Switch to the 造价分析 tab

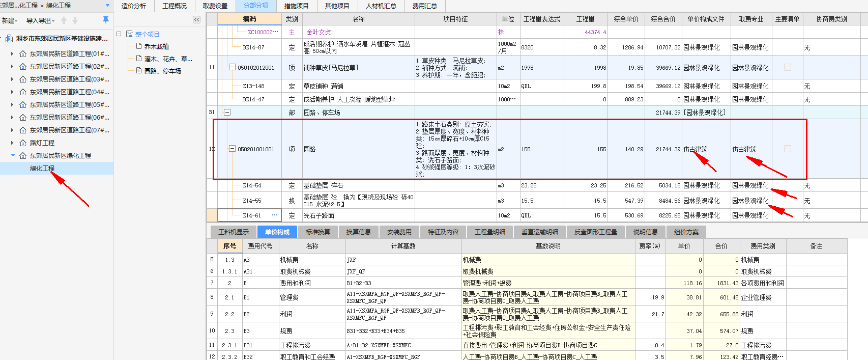[x=134, y=6]
